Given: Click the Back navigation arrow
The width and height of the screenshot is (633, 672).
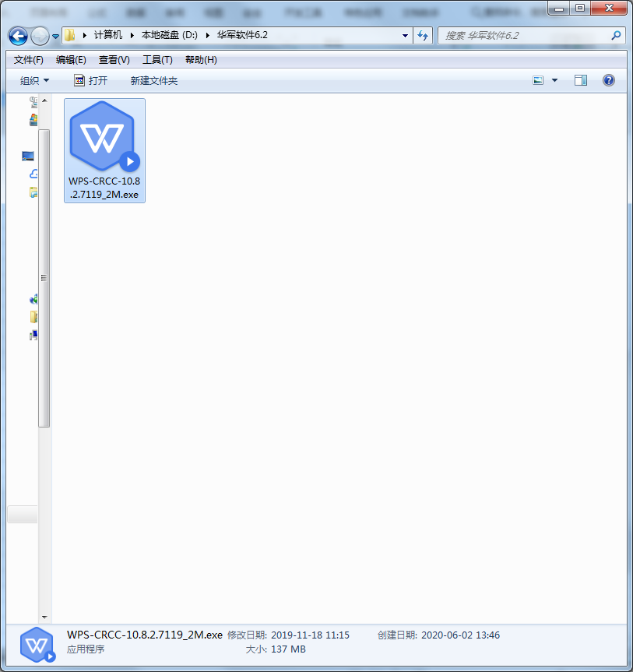Looking at the screenshot, I should pyautogui.click(x=17, y=36).
